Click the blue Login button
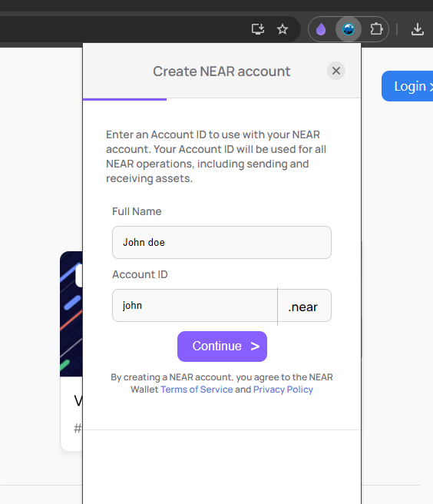The width and height of the screenshot is (433, 504). tap(408, 86)
